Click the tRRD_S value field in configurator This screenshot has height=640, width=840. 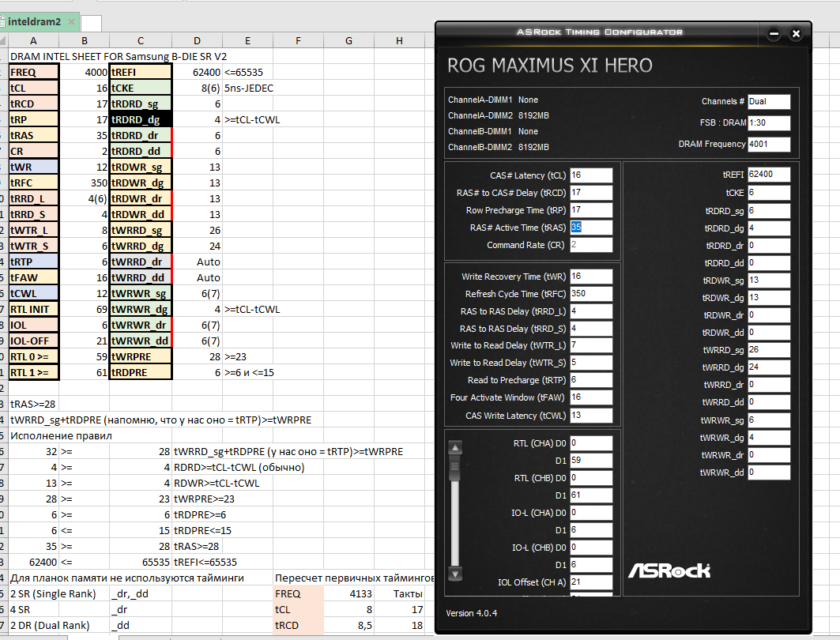coord(591,329)
